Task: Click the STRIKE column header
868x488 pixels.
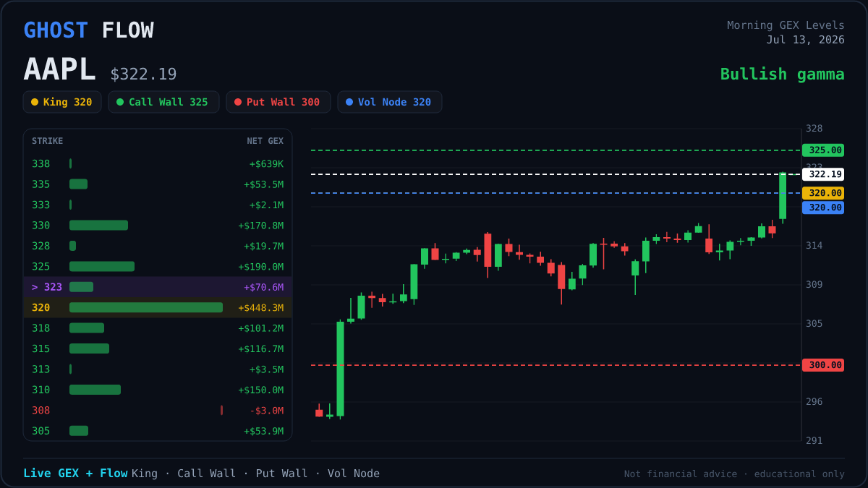Action: pyautogui.click(x=47, y=141)
